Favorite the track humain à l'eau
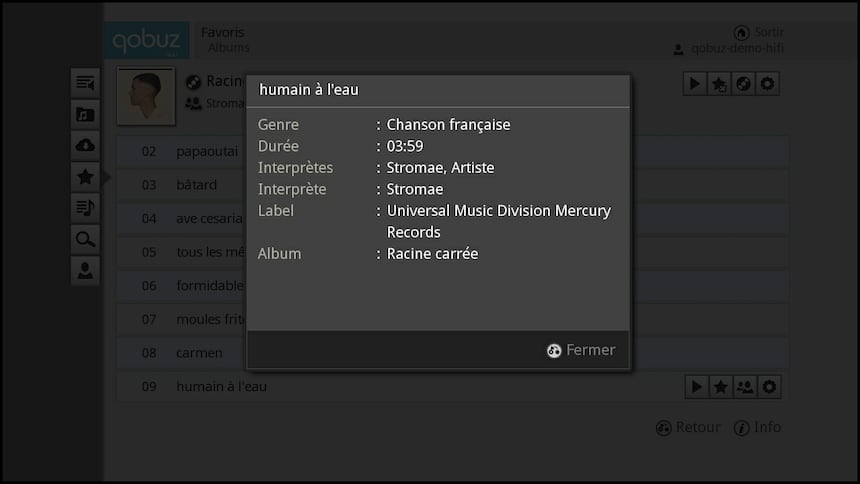860x484 pixels. point(721,387)
